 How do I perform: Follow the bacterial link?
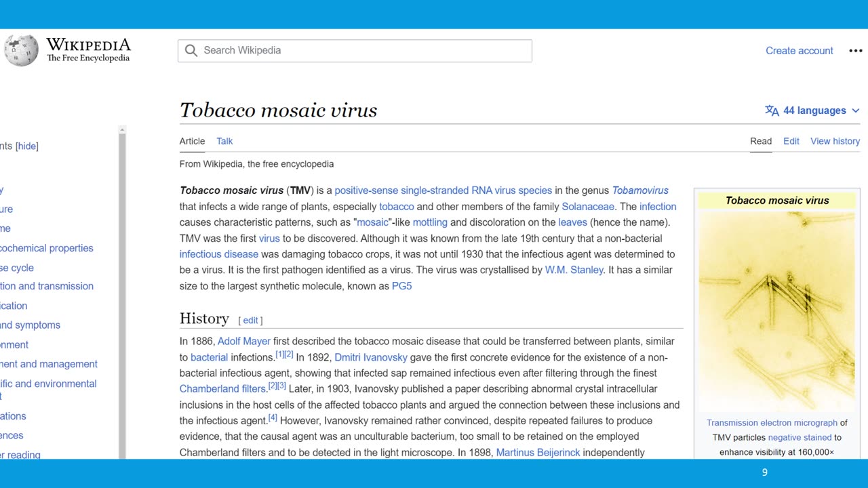[209, 357]
